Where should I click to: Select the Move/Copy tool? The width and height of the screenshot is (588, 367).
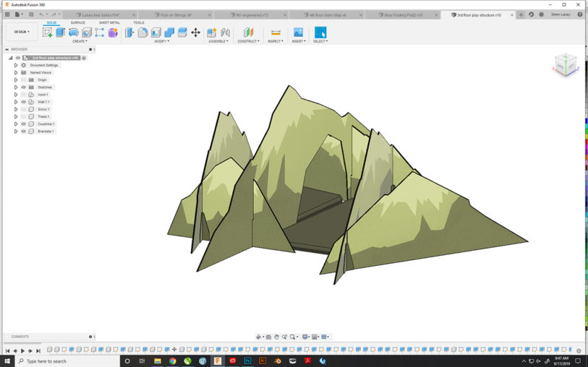[196, 33]
